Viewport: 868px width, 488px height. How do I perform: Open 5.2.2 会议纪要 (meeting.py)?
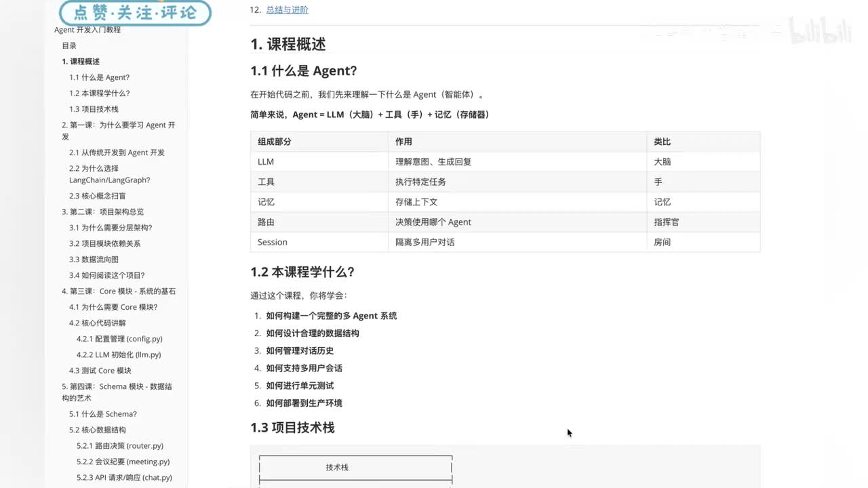click(x=123, y=462)
